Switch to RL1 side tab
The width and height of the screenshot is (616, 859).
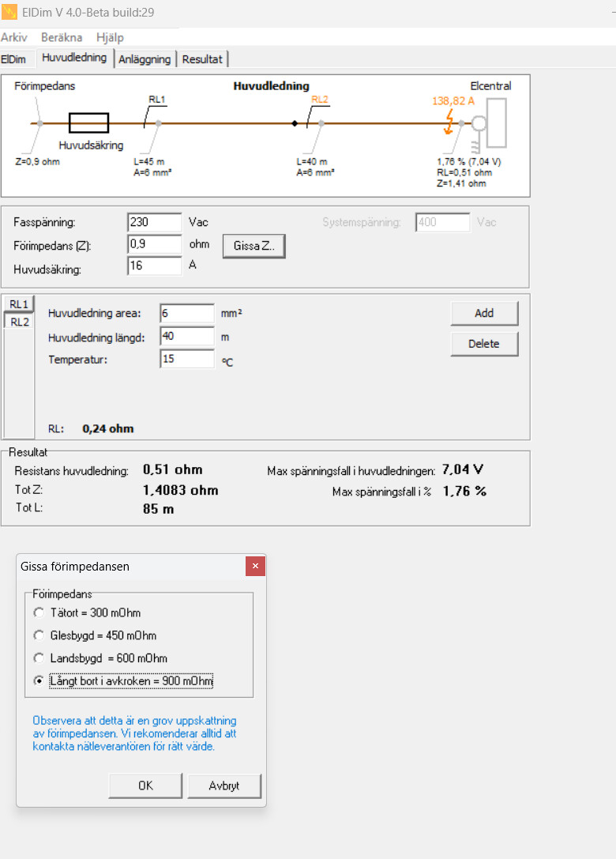pos(19,304)
